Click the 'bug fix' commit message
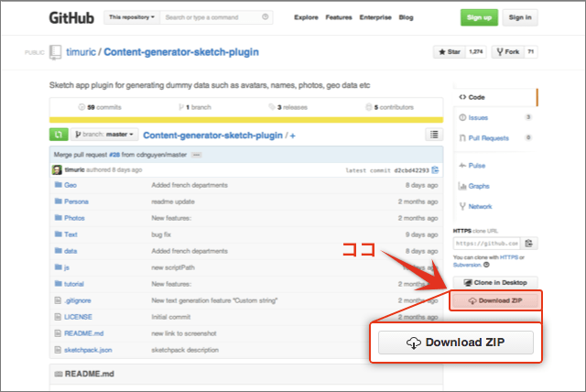Image resolution: width=586 pixels, height=392 pixels. [161, 234]
